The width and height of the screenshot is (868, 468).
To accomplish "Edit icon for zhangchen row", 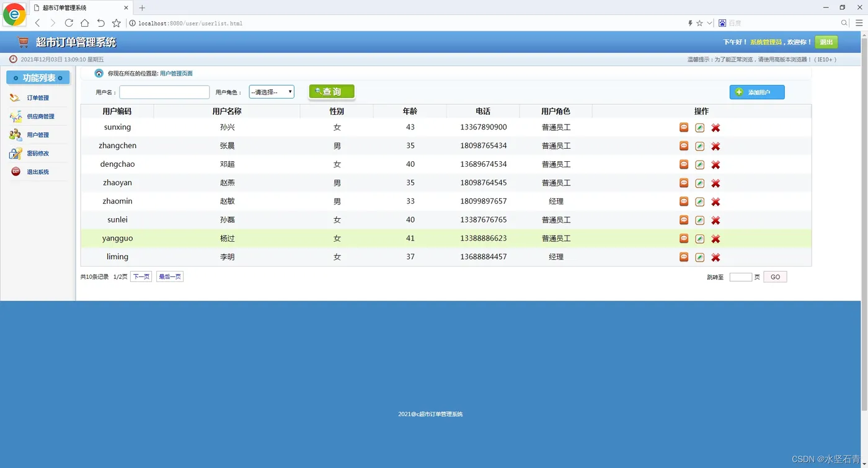I will 699,146.
